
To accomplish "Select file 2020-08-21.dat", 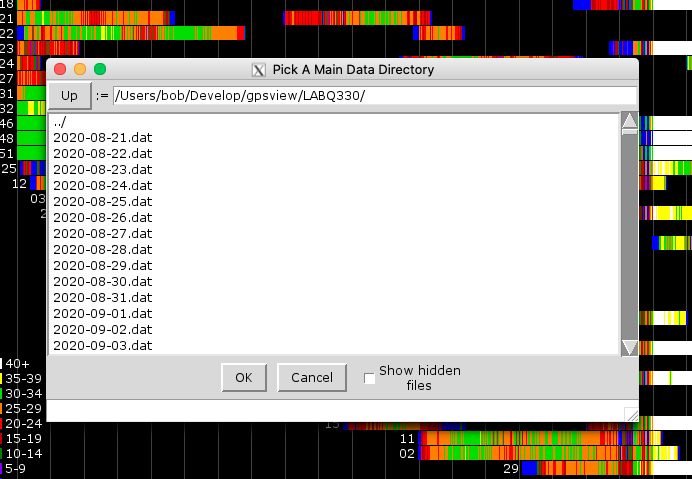I will 102,138.
